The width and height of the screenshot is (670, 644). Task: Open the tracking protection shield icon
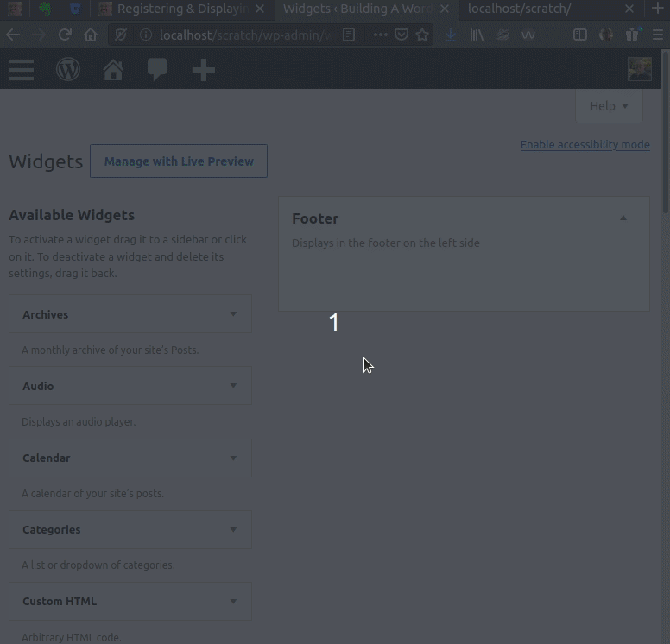pyautogui.click(x=121, y=35)
